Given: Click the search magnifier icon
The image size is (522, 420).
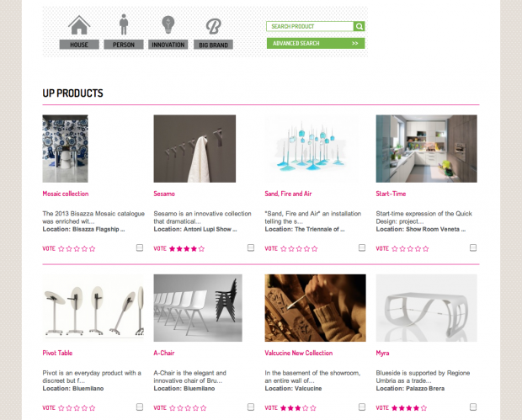Looking at the screenshot, I should pos(360,26).
